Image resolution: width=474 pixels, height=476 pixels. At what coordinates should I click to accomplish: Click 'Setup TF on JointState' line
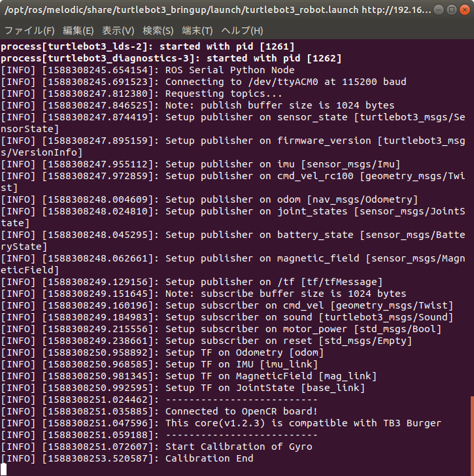183,388
